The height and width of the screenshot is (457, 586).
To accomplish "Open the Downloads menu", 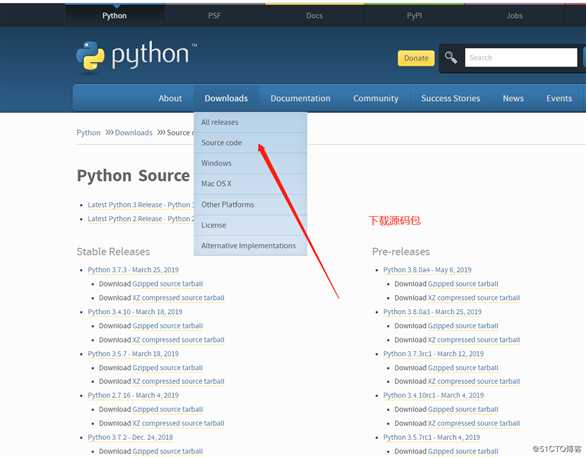I will pos(226,98).
